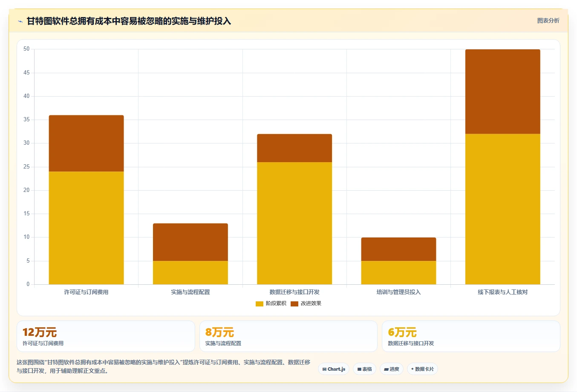Click the brown segment of the 数据迁移与接口开发 bar
This screenshot has height=392, width=577.
[294, 148]
